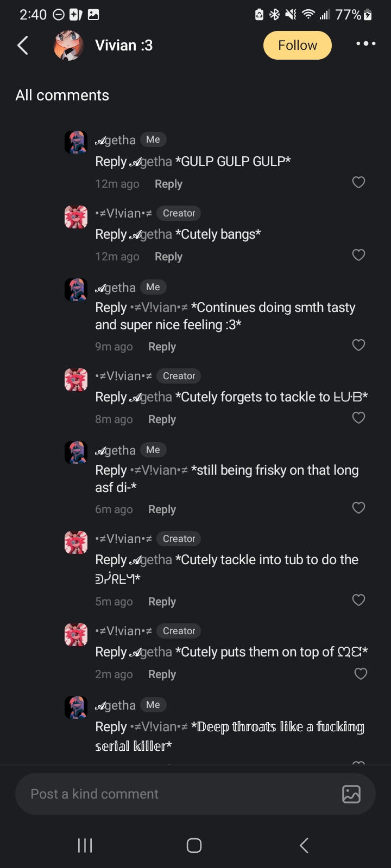Image resolution: width=391 pixels, height=868 pixels.
Task: Heart the "Cutely puts them on top" comment
Action: pyautogui.click(x=361, y=674)
